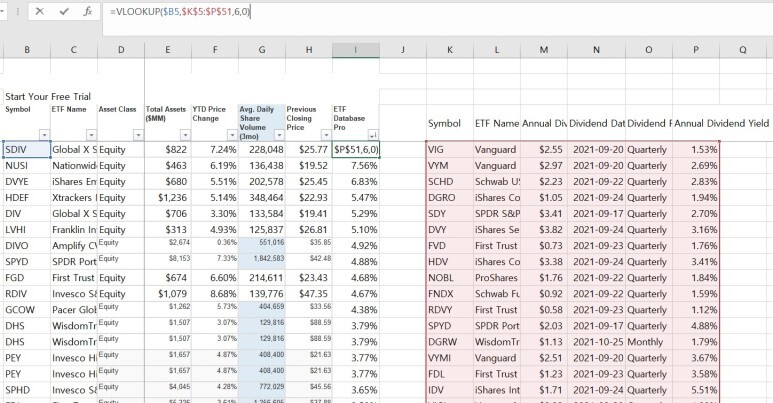Select the LVHI symbol cell
The width and height of the screenshot is (773, 403).
pyautogui.click(x=27, y=230)
